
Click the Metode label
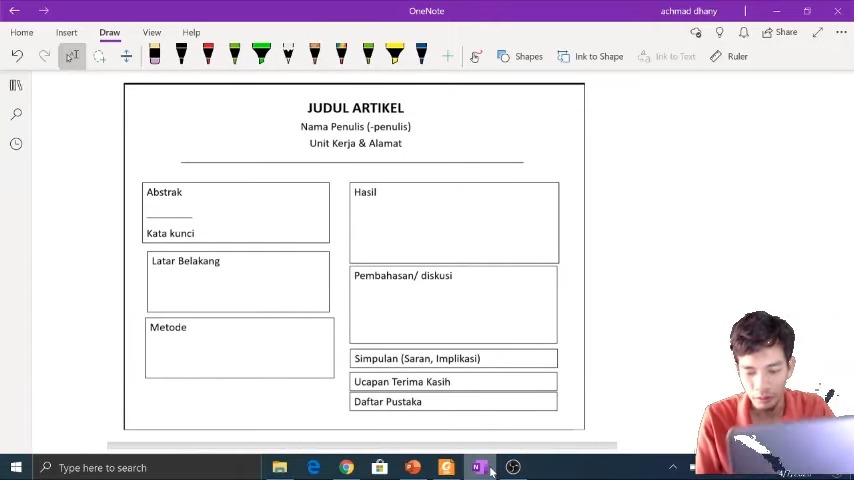(168, 327)
